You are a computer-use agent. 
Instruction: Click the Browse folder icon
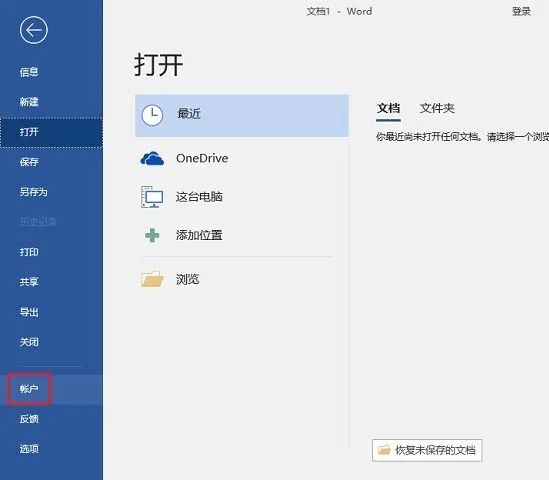click(152, 279)
